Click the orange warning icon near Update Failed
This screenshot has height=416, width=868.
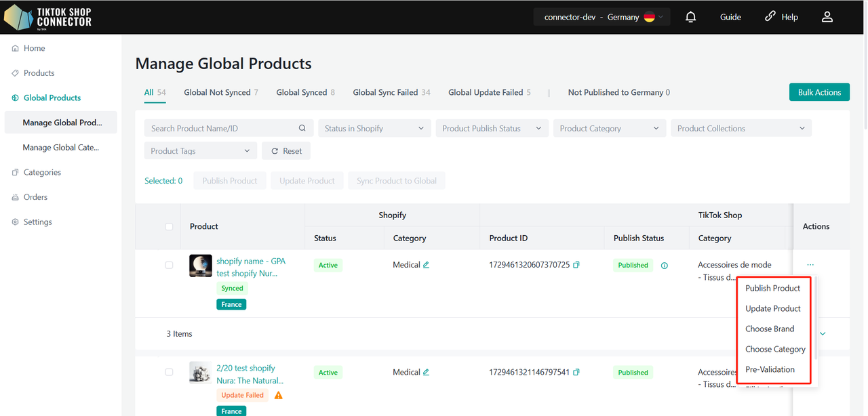(x=278, y=395)
